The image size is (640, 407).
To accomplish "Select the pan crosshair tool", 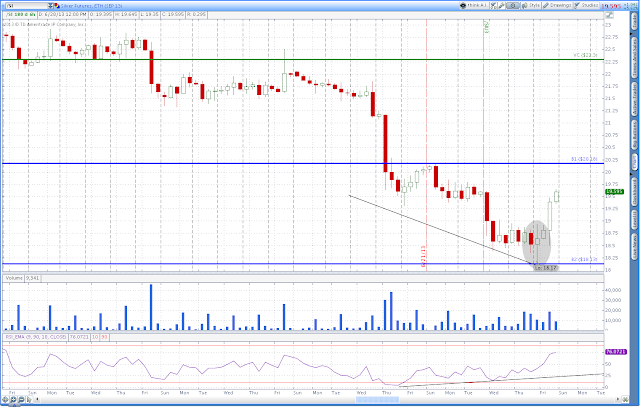I will pyautogui.click(x=5, y=399).
